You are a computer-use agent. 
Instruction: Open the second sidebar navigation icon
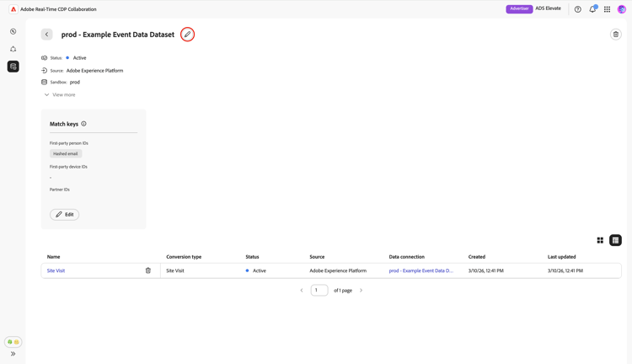[13, 49]
